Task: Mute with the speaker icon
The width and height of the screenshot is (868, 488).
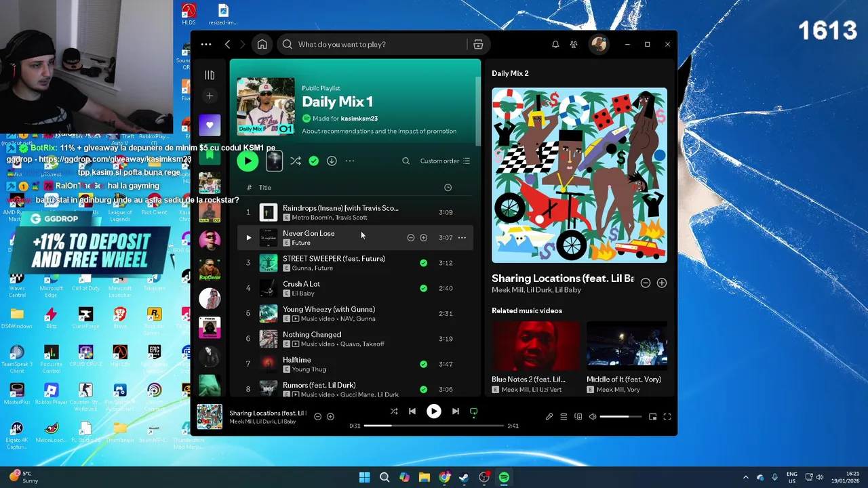Action: click(593, 417)
